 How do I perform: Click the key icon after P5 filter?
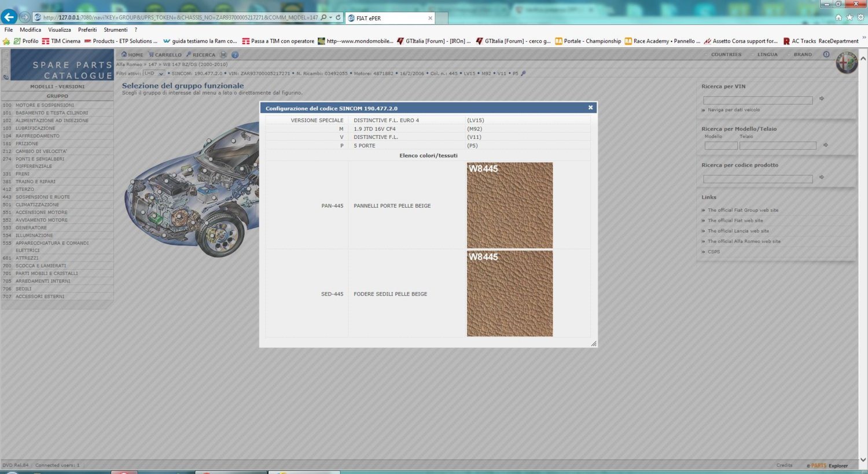point(523,74)
